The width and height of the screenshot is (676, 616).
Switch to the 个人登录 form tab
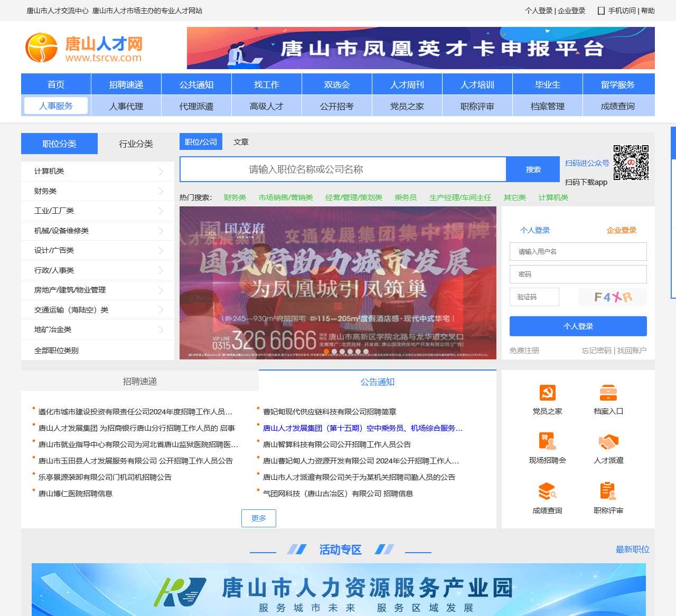pyautogui.click(x=535, y=230)
